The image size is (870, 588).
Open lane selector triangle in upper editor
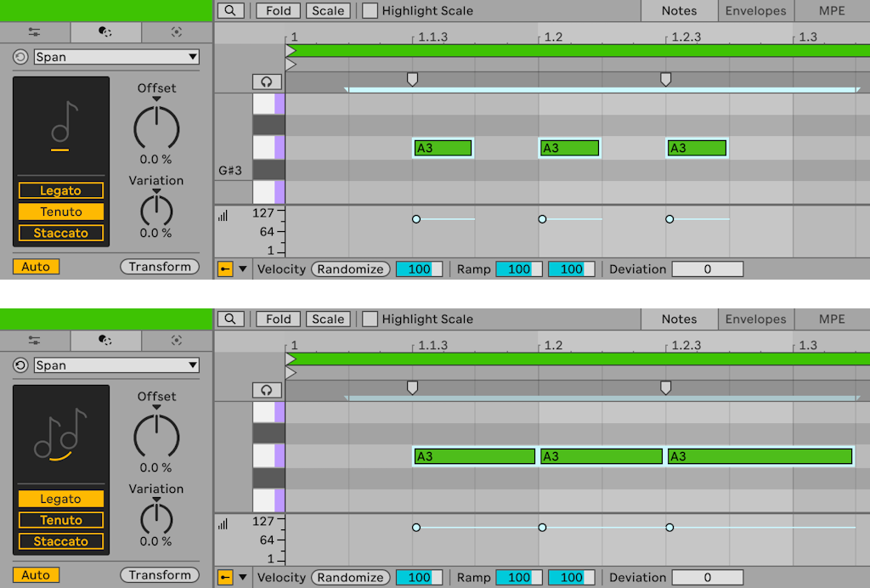pos(243,269)
